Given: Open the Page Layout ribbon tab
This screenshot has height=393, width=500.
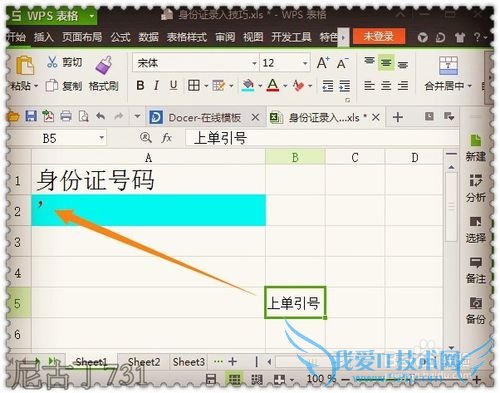Looking at the screenshot, I should click(82, 37).
